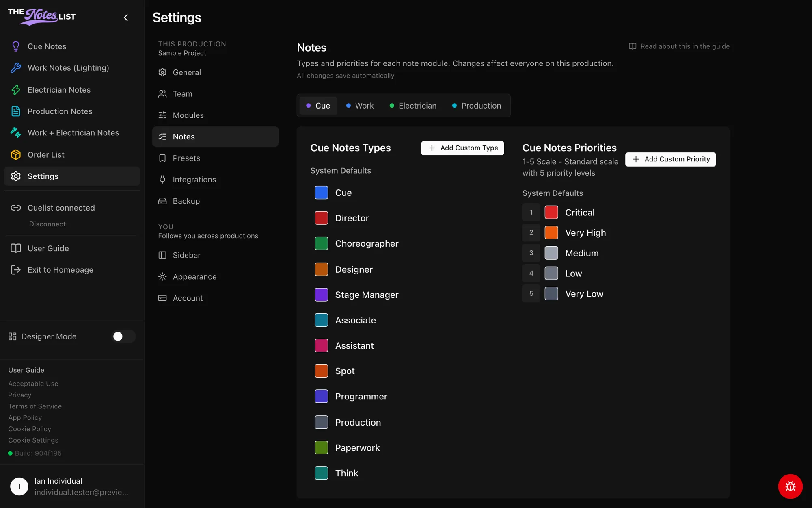Image resolution: width=812 pixels, height=508 pixels.
Task: Toggle the Designer Mode switch
Action: click(123, 336)
